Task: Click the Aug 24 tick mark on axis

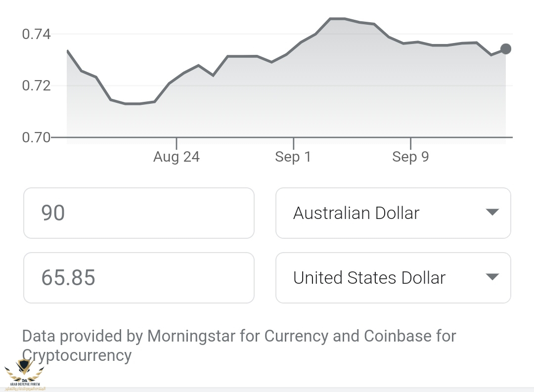Action: click(x=177, y=143)
